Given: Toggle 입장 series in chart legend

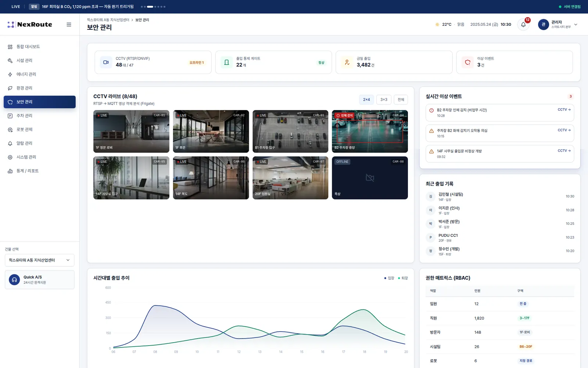Looking at the screenshot, I should (389, 278).
